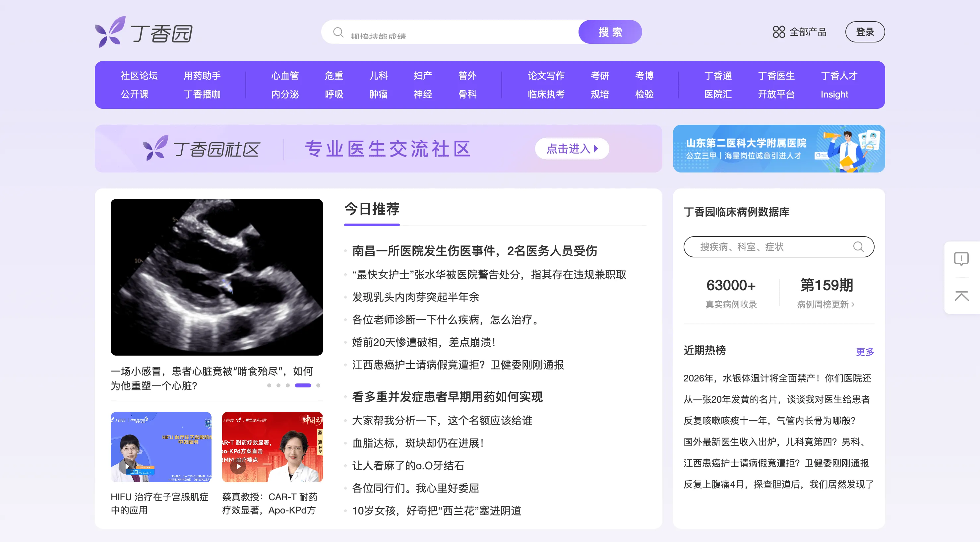Click 点击进入 on the community banner
This screenshot has height=542, width=980.
click(572, 149)
